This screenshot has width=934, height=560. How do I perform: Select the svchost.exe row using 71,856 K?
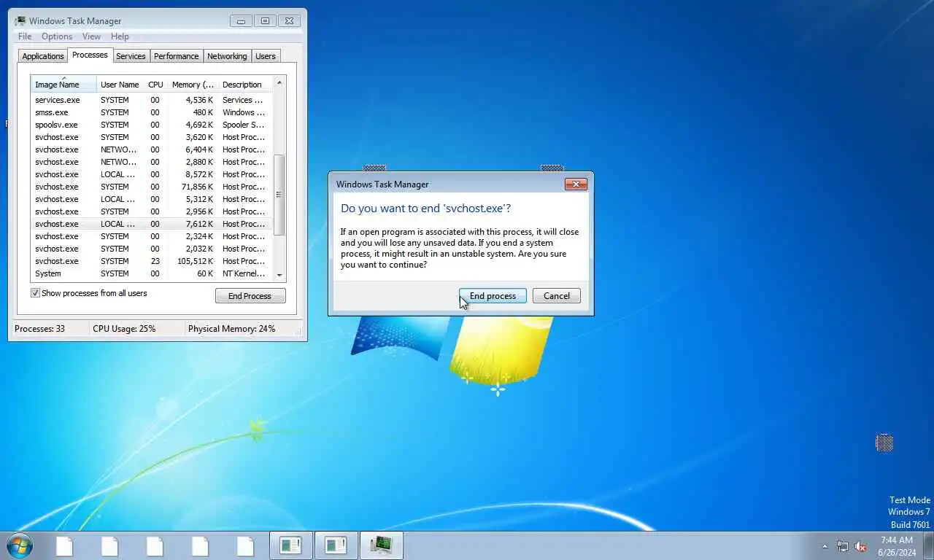click(x=152, y=187)
